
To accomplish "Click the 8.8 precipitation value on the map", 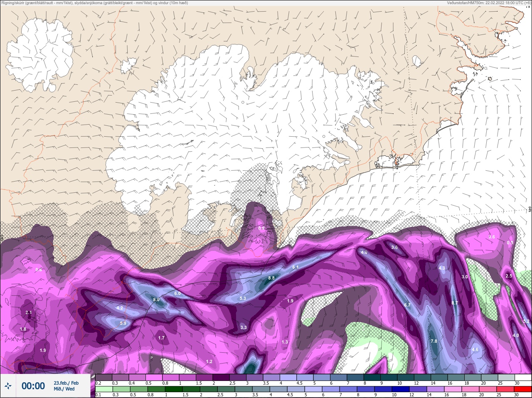I will point(271,278).
